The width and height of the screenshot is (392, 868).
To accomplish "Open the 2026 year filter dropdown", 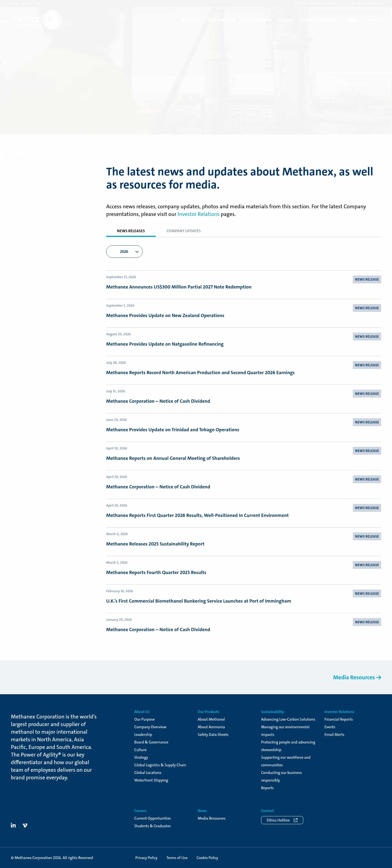I will click(124, 251).
